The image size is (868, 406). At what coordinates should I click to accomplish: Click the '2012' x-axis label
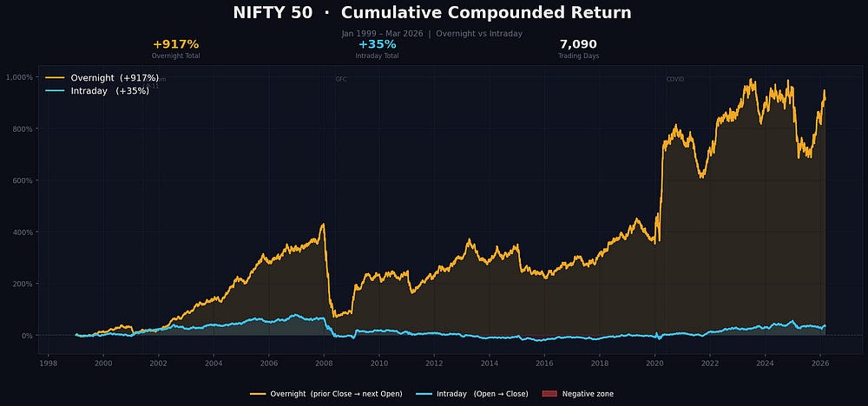434,363
